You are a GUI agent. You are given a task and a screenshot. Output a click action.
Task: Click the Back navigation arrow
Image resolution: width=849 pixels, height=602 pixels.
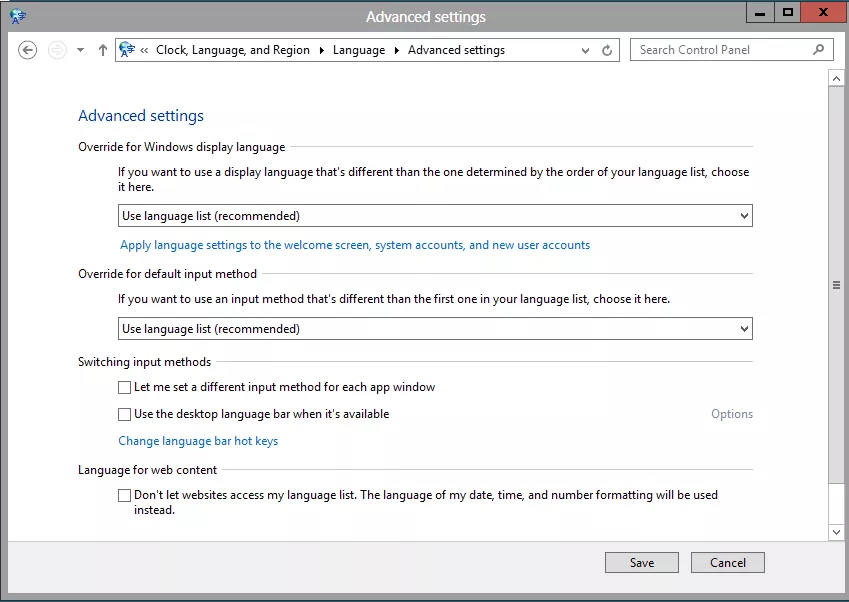(28, 50)
